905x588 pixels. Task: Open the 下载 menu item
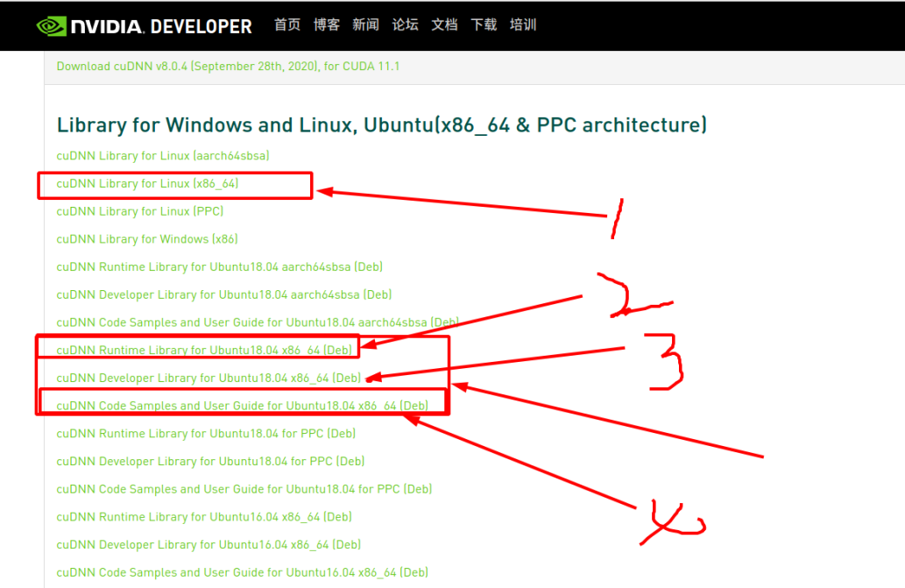tap(483, 25)
